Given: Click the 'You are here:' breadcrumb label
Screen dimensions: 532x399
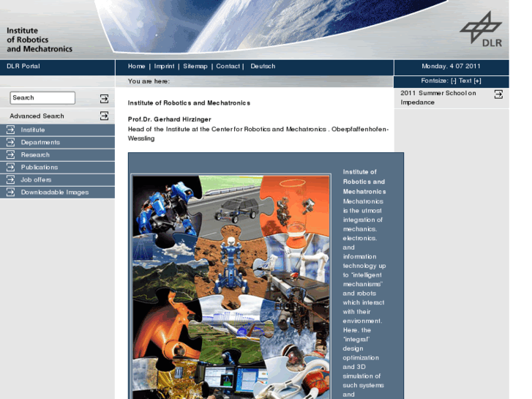Looking at the screenshot, I should click(x=149, y=81).
